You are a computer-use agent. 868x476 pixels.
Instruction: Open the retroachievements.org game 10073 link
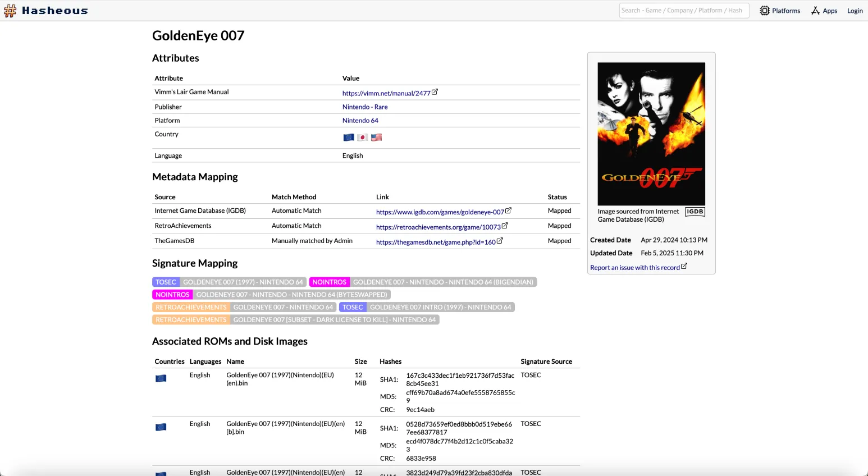[x=438, y=227]
